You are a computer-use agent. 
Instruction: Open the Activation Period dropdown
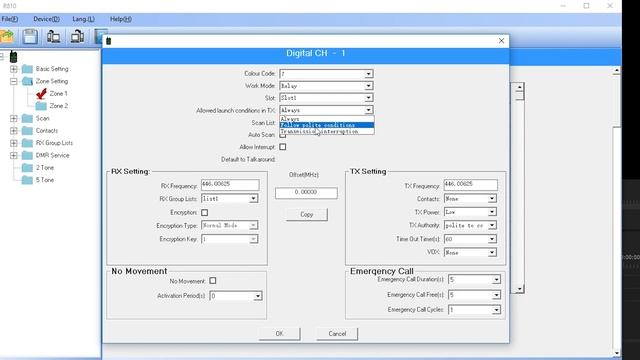(x=258, y=296)
